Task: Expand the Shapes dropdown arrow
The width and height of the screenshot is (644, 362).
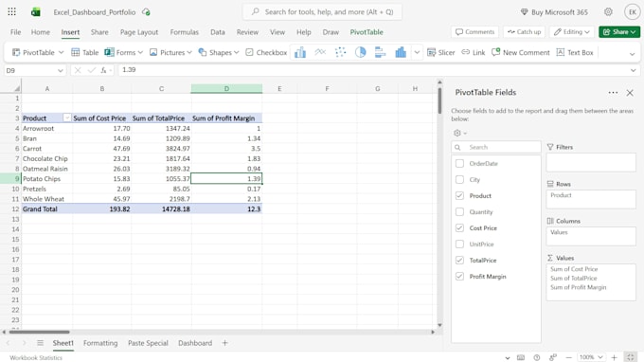Action: tap(236, 52)
